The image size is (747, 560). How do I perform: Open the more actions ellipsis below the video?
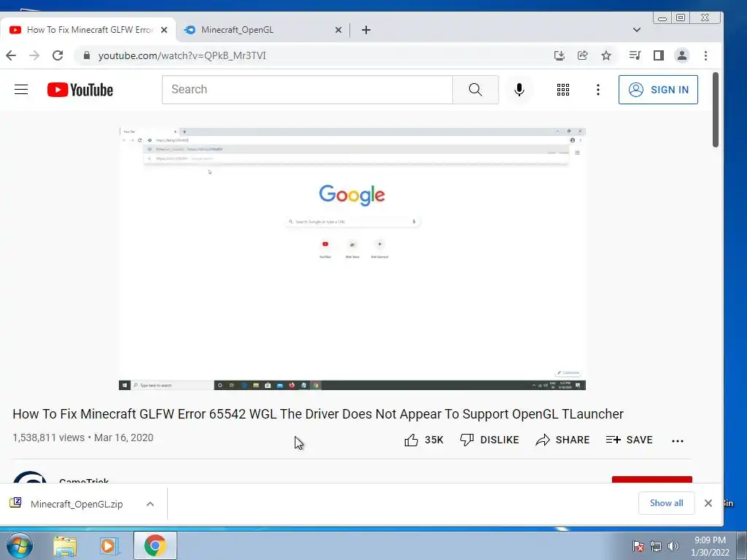click(678, 441)
